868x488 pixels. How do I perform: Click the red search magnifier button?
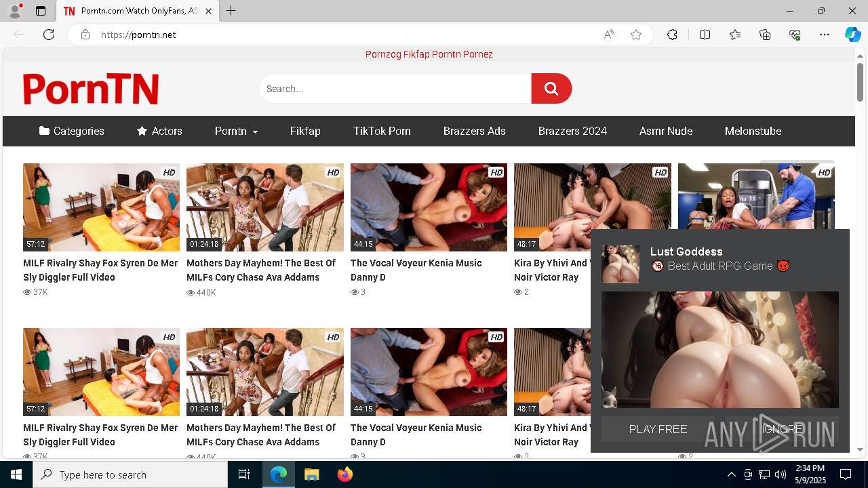click(551, 89)
